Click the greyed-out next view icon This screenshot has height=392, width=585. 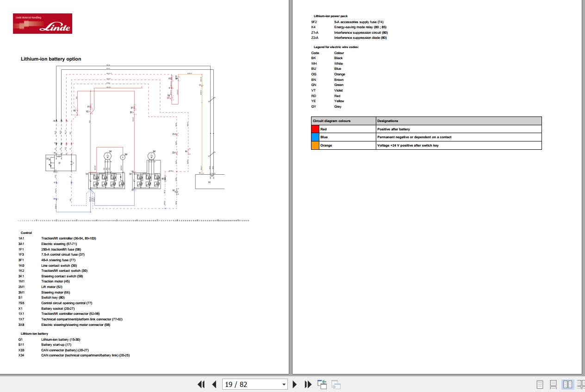(336, 384)
